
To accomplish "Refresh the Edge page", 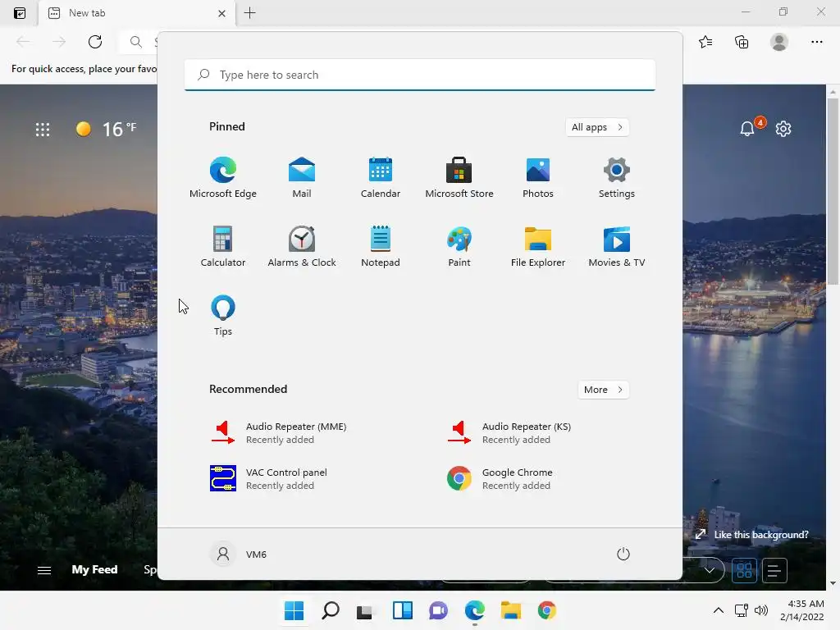I will (95, 42).
